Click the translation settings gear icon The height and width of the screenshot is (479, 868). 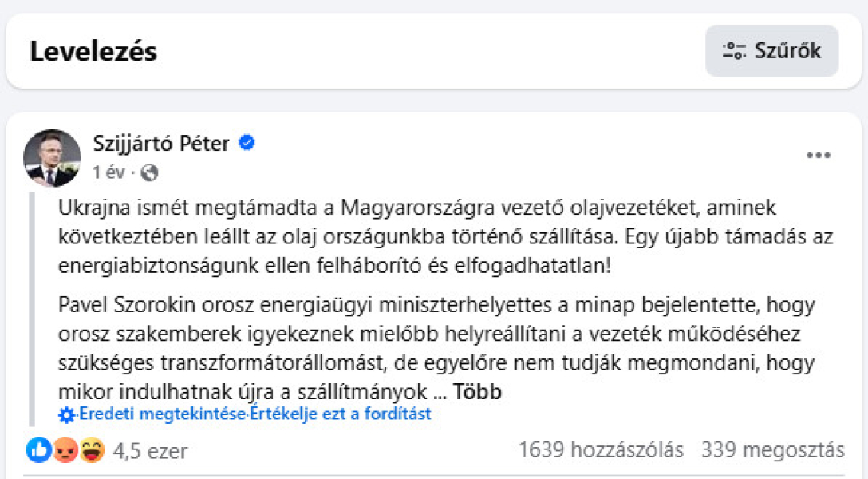pos(67,414)
